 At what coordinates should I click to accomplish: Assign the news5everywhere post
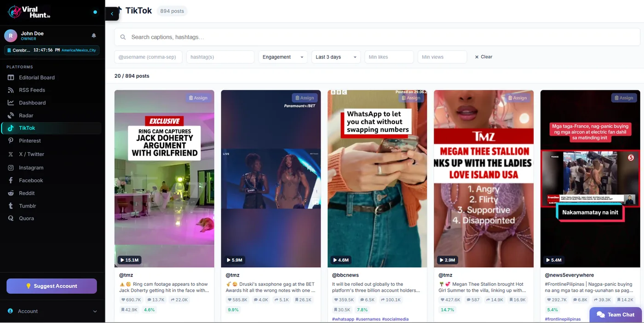pyautogui.click(x=624, y=98)
